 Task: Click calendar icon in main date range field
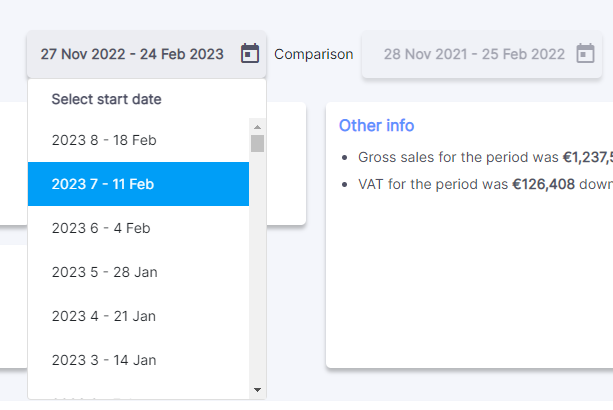[x=250, y=54]
